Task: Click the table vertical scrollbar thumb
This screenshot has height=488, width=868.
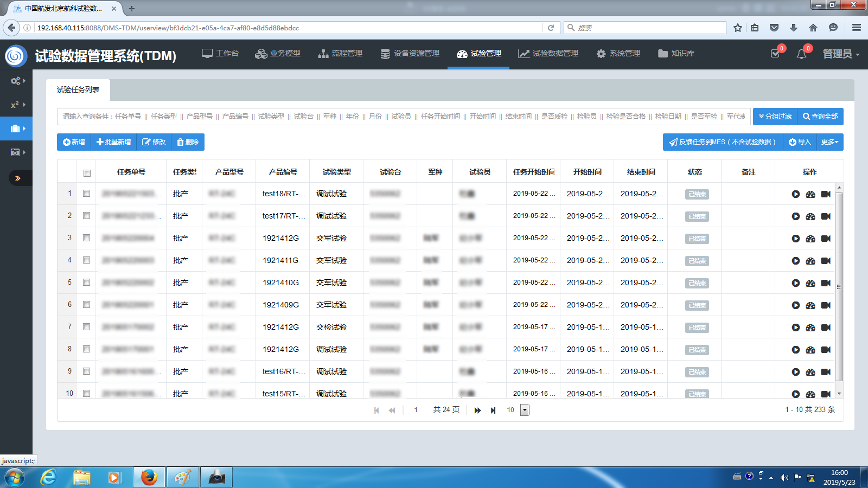Action: [839, 287]
